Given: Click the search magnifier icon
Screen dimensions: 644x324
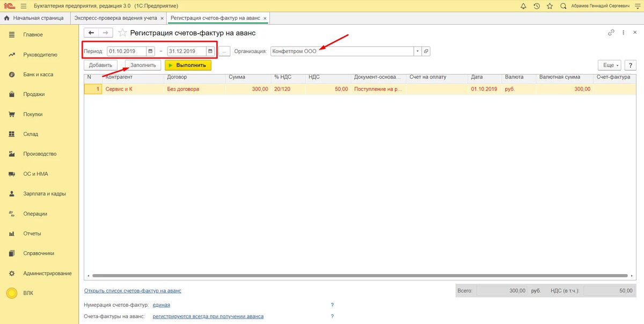Looking at the screenshot, I should [563, 6].
